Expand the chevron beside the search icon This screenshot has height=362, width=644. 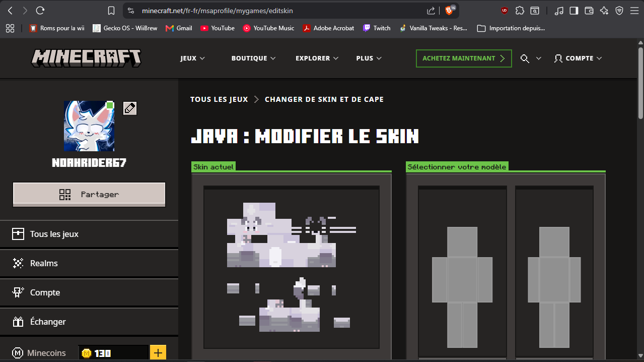(538, 58)
